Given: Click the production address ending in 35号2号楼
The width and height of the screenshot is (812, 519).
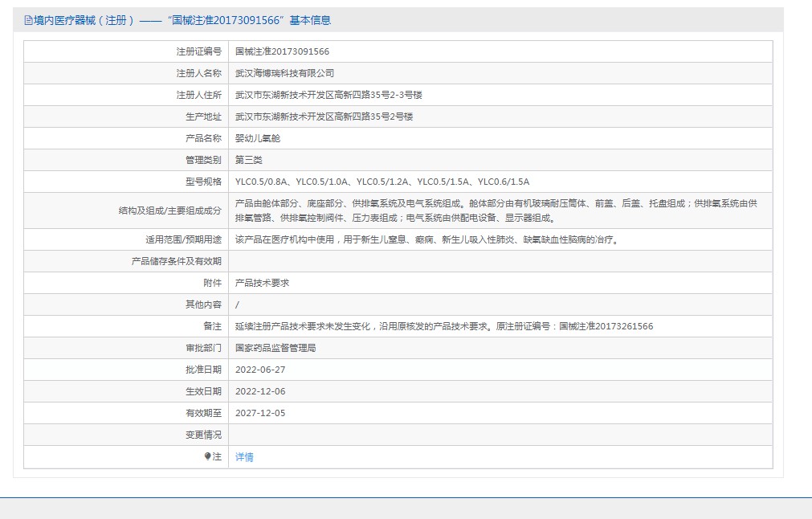Looking at the screenshot, I should coord(324,116).
